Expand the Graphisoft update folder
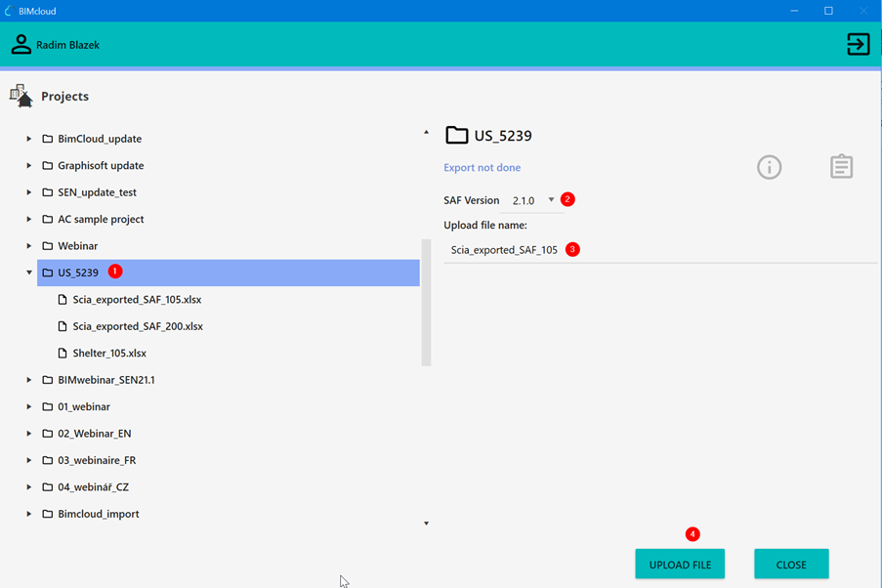The image size is (882, 588). (28, 165)
